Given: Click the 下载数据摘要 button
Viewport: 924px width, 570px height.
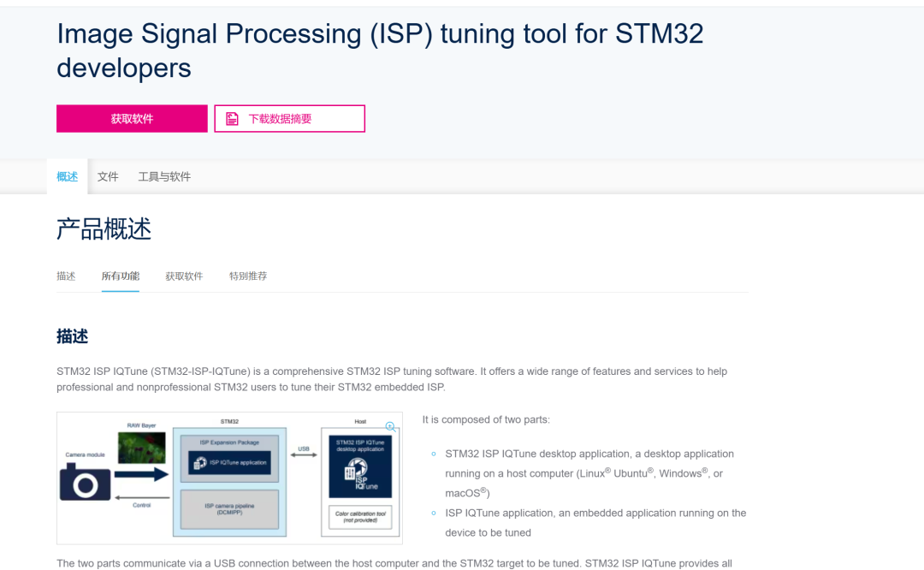Looking at the screenshot, I should tap(289, 119).
